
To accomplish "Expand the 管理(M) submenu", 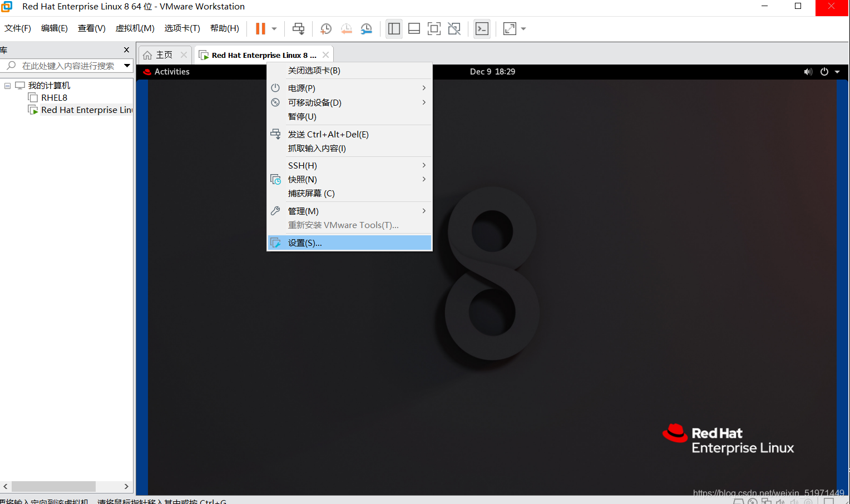I will 349,211.
